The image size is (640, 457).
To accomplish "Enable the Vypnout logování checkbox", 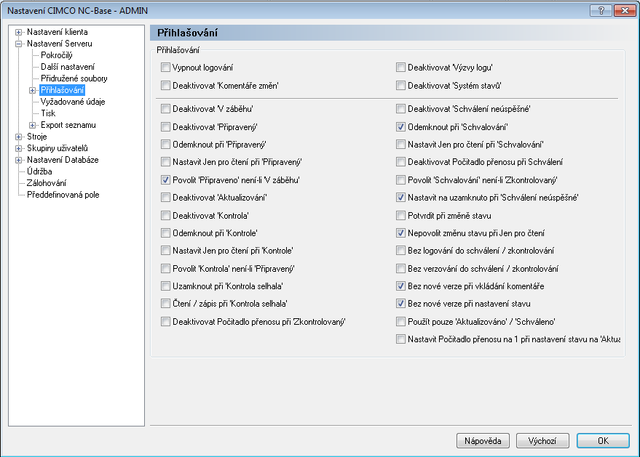I will (x=165, y=67).
